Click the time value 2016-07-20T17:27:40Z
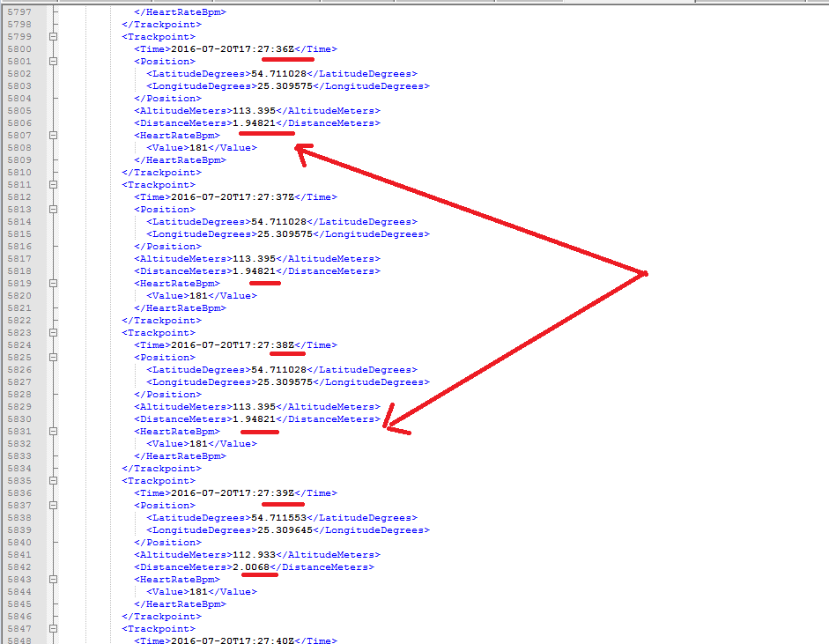This screenshot has width=829, height=644. coord(233,640)
